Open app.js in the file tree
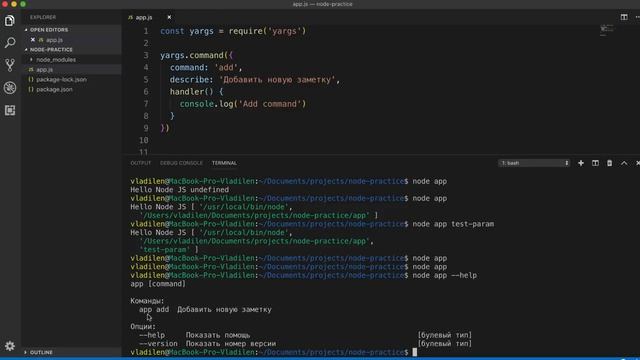Screen dimensions: 640x360 44,70
